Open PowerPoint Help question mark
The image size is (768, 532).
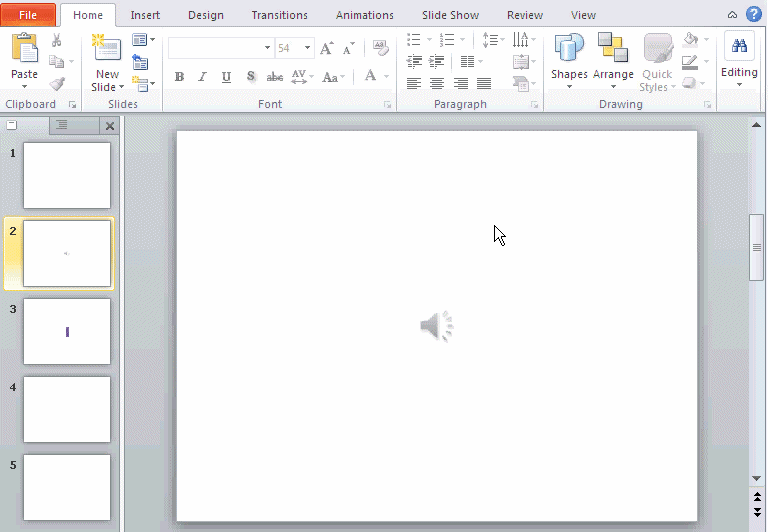(754, 14)
